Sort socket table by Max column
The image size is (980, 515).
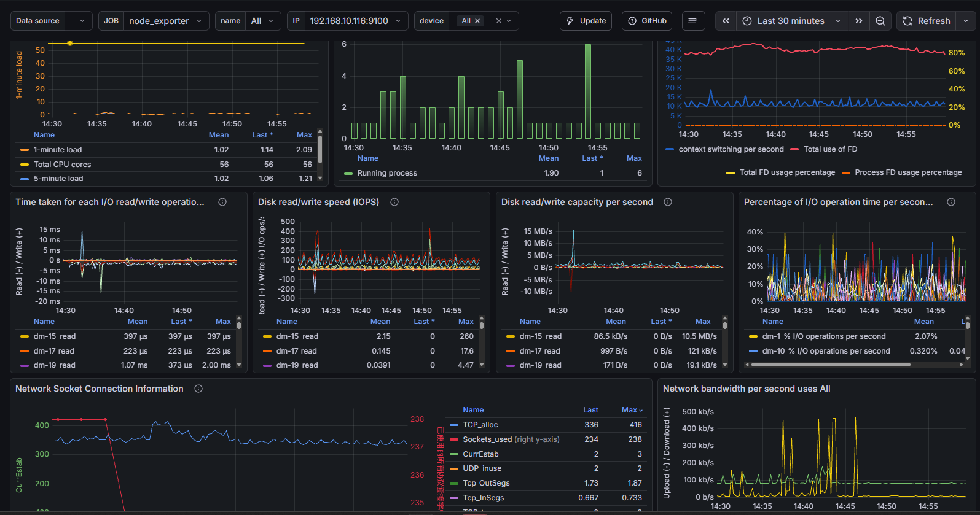coord(632,410)
